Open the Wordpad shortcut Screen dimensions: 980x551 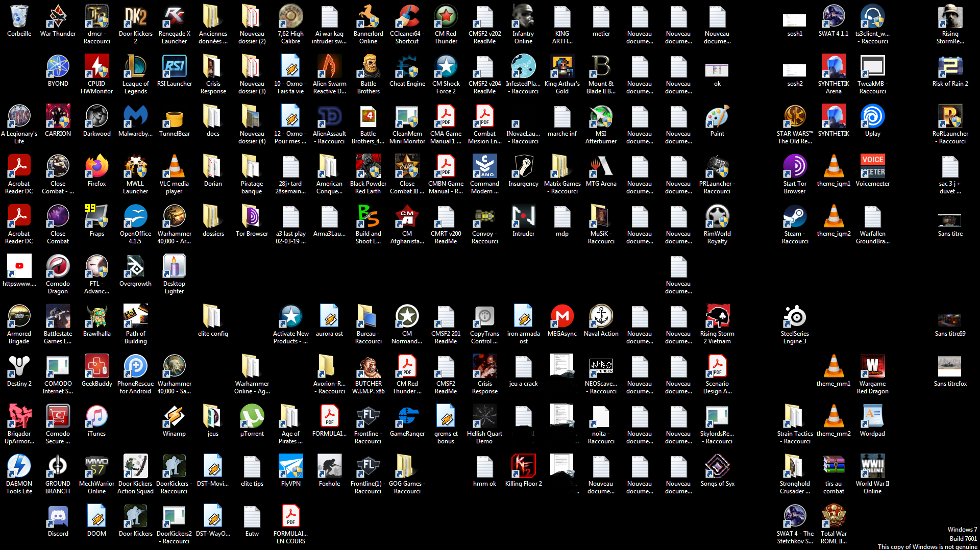click(x=872, y=420)
